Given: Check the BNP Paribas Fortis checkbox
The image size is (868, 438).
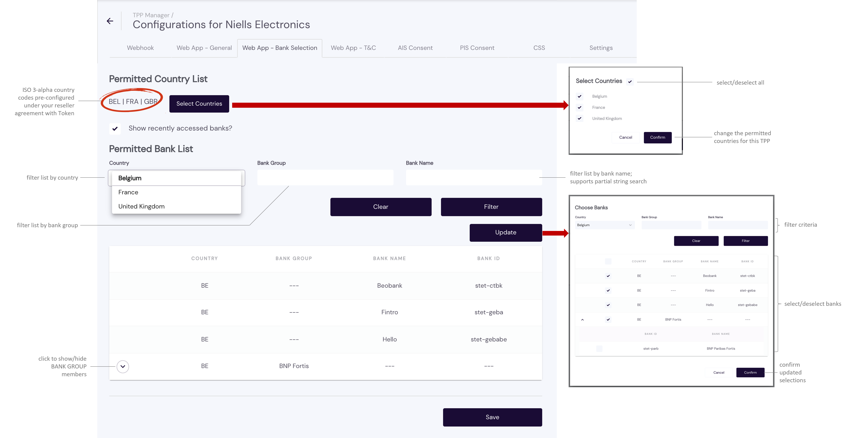Looking at the screenshot, I should [599, 349].
